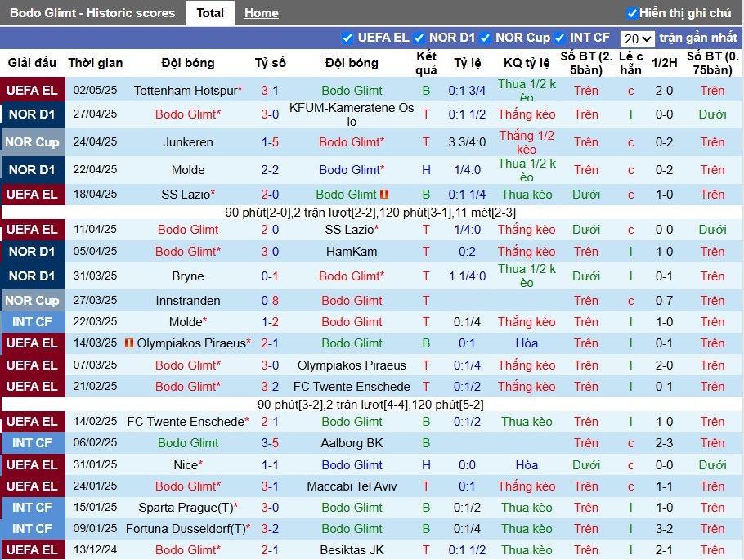Open FC Twente Enschede in the 14/02/25 row
The image size is (744, 560).
tap(186, 421)
